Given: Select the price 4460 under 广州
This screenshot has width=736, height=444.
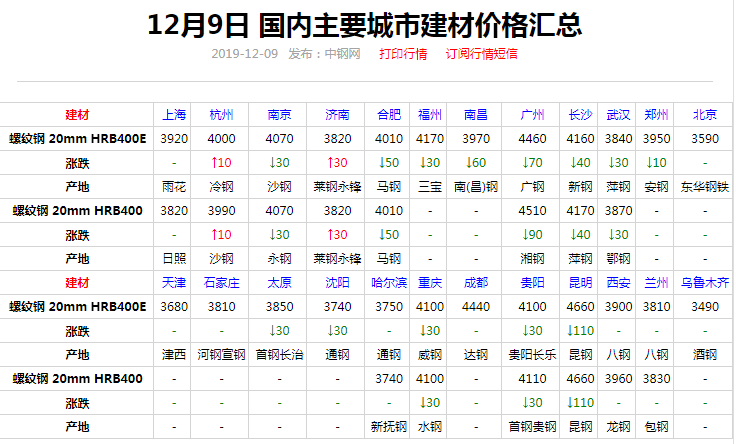Looking at the screenshot, I should coord(532,139).
